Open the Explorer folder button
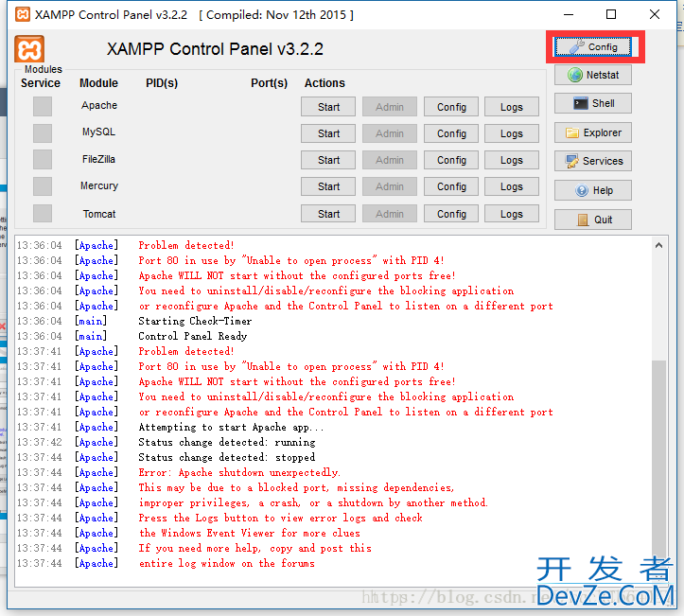Viewport: 684px width, 616px height. coord(592,132)
